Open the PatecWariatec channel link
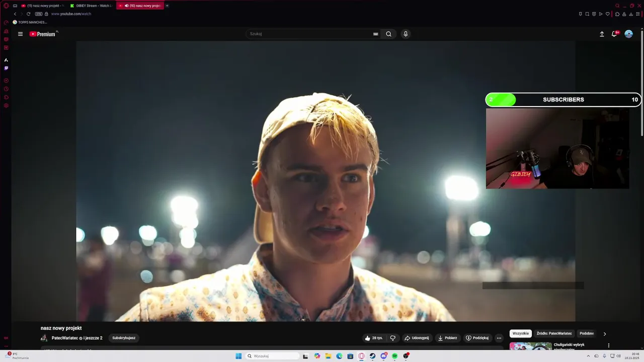Viewport: 644px width, 362px height. click(x=65, y=338)
